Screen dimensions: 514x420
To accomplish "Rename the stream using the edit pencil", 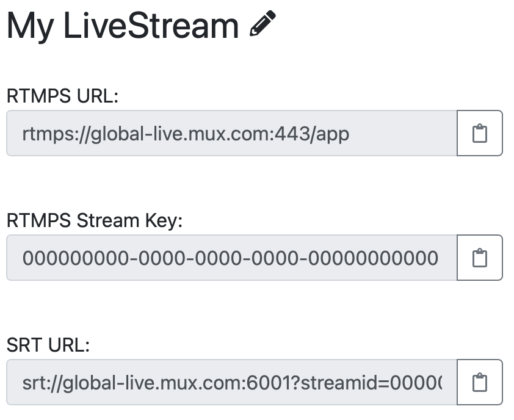I will point(263,24).
